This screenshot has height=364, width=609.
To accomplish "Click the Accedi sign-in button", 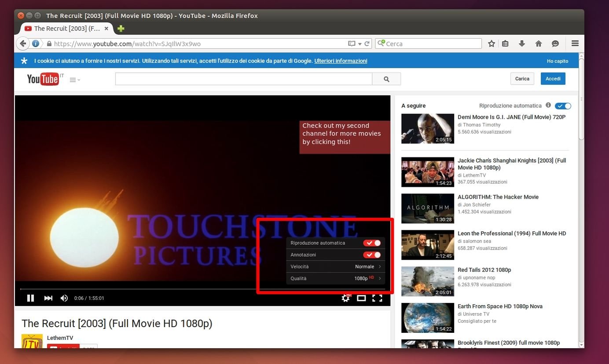I will [553, 79].
